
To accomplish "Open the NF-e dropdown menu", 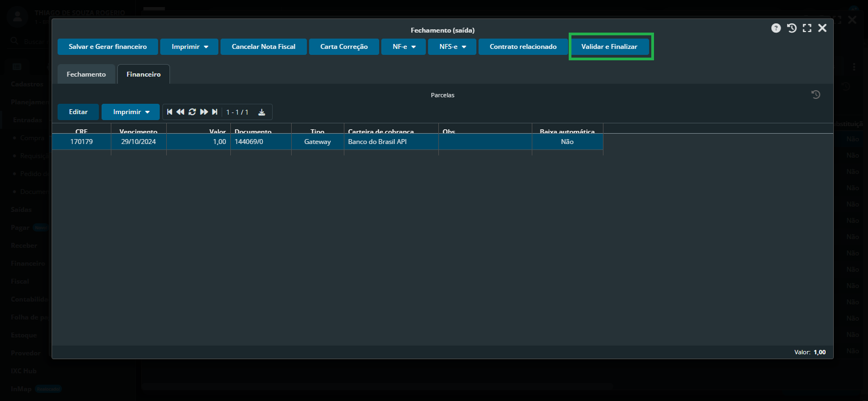I will [x=404, y=47].
